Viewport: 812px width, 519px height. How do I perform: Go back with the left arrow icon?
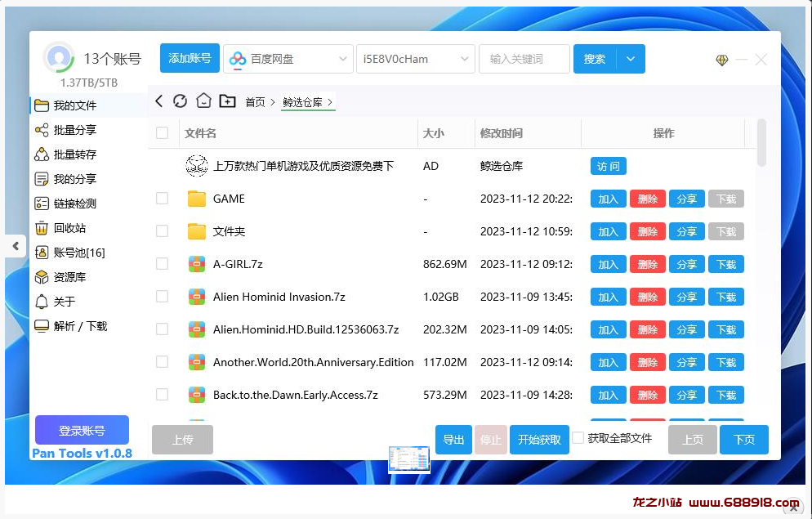pyautogui.click(x=159, y=101)
